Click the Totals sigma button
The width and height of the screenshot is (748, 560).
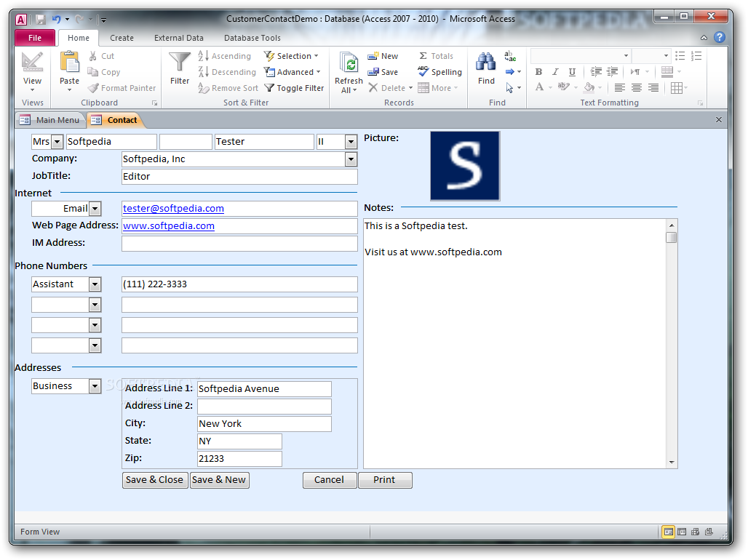436,56
